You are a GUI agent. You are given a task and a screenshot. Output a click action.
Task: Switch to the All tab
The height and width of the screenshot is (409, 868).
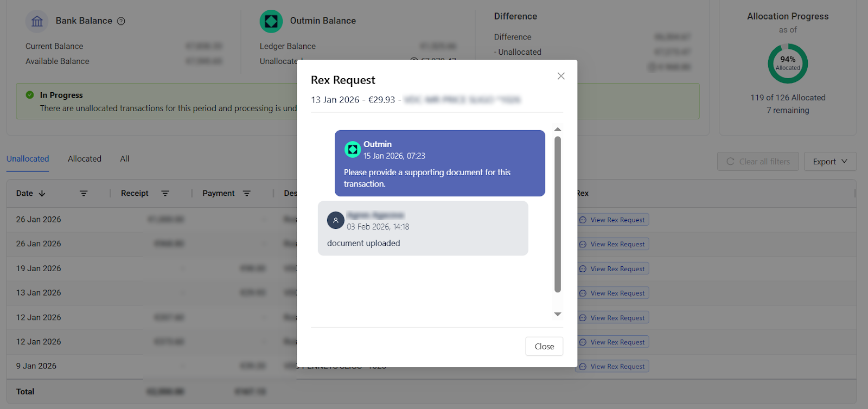pyautogui.click(x=125, y=159)
